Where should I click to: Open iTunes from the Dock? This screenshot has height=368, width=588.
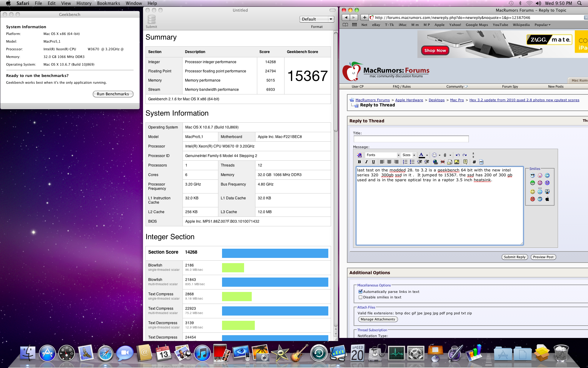click(x=202, y=353)
